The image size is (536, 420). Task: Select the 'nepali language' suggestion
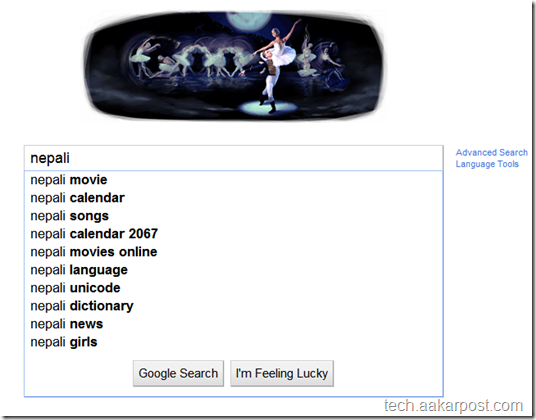pos(233,270)
